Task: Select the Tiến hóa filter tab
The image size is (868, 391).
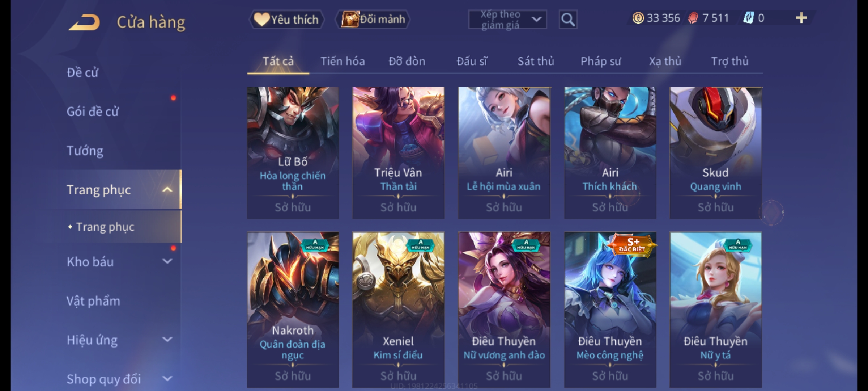Action: [x=342, y=62]
